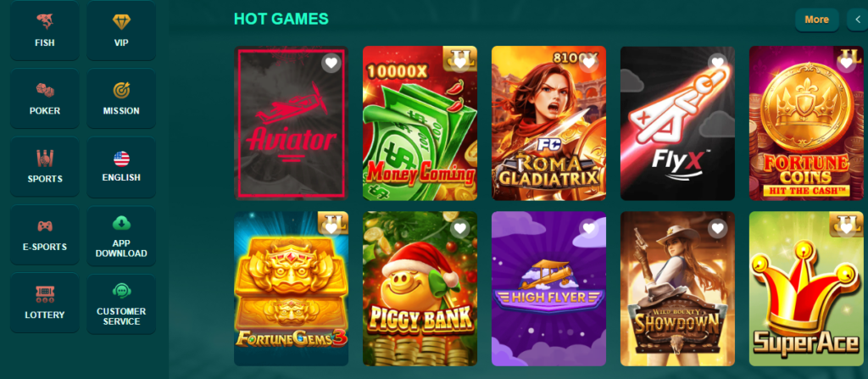This screenshot has width=868, height=379.
Task: Mark High Flyer as a favorite
Action: click(589, 228)
